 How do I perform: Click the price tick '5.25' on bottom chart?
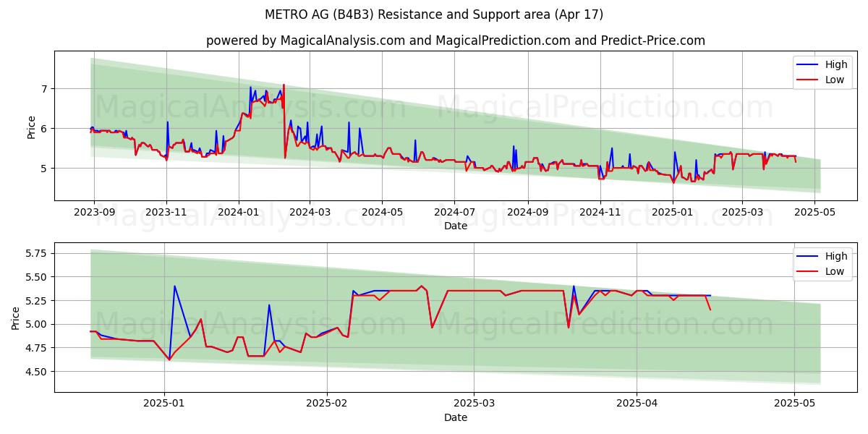(36, 301)
